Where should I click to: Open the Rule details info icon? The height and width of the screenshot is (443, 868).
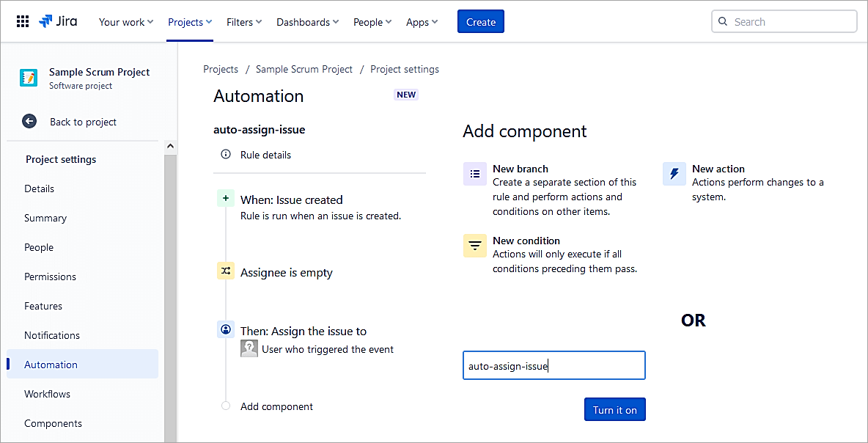[x=226, y=155]
